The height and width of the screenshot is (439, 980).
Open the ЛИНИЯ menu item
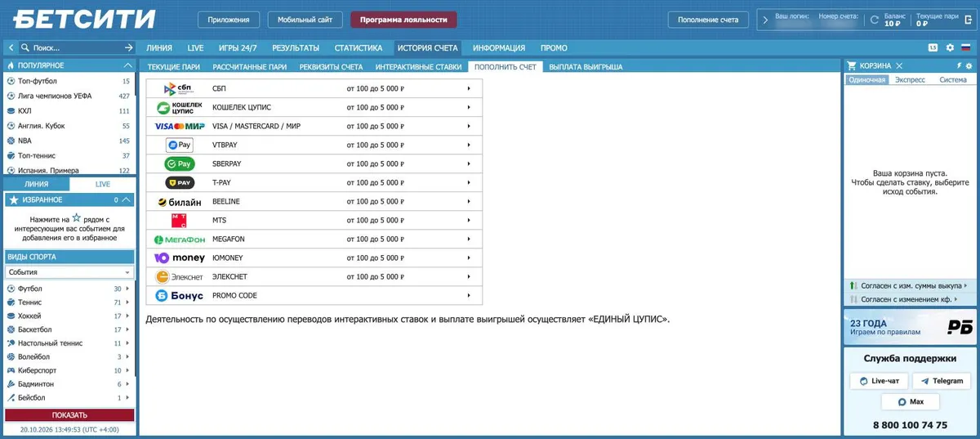pyautogui.click(x=159, y=48)
